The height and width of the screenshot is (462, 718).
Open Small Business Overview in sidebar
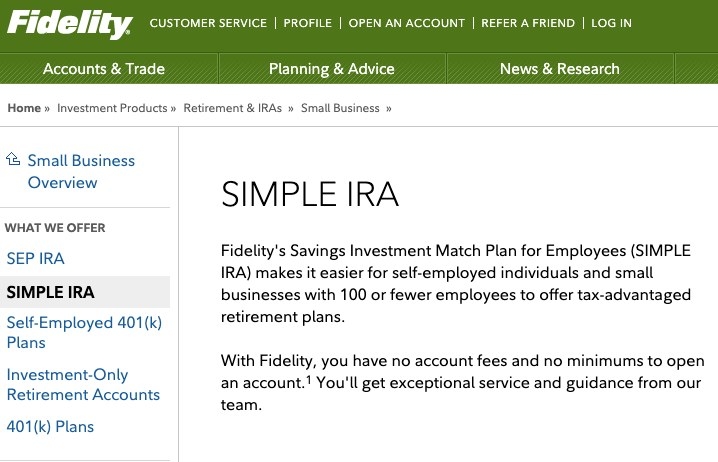[81, 171]
